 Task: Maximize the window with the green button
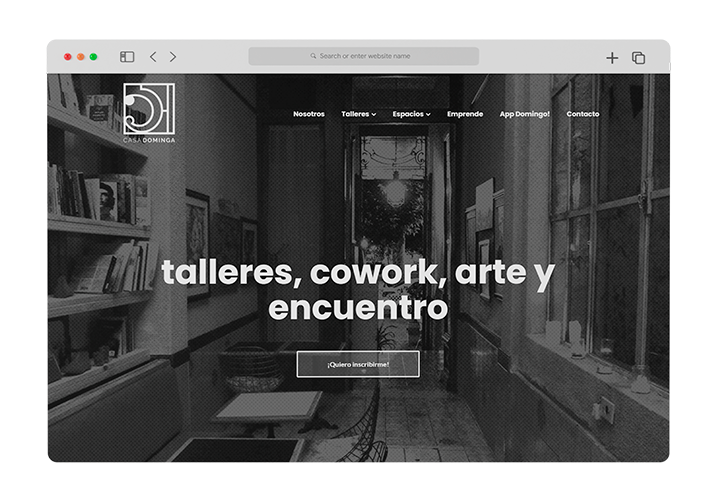[94, 57]
